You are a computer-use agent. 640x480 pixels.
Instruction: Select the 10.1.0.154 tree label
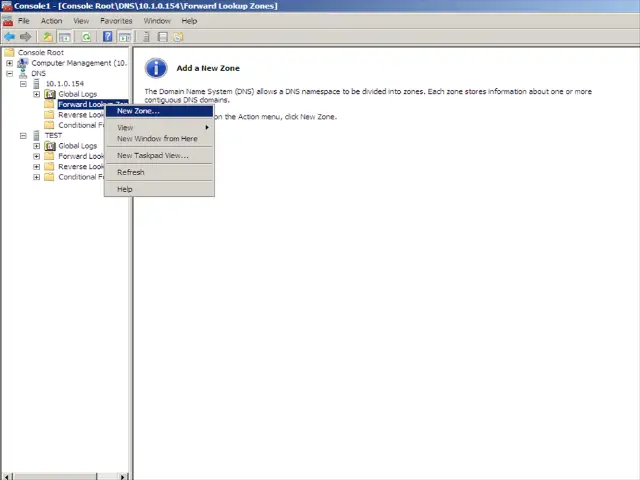point(64,84)
